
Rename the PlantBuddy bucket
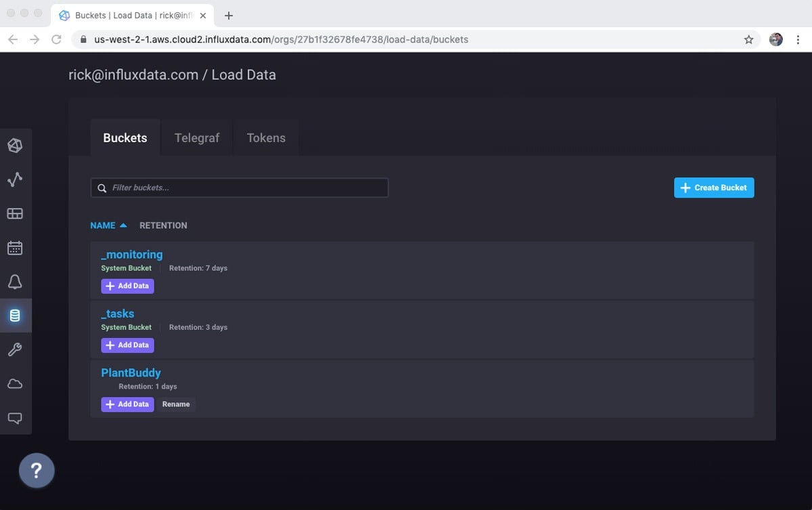tap(176, 404)
